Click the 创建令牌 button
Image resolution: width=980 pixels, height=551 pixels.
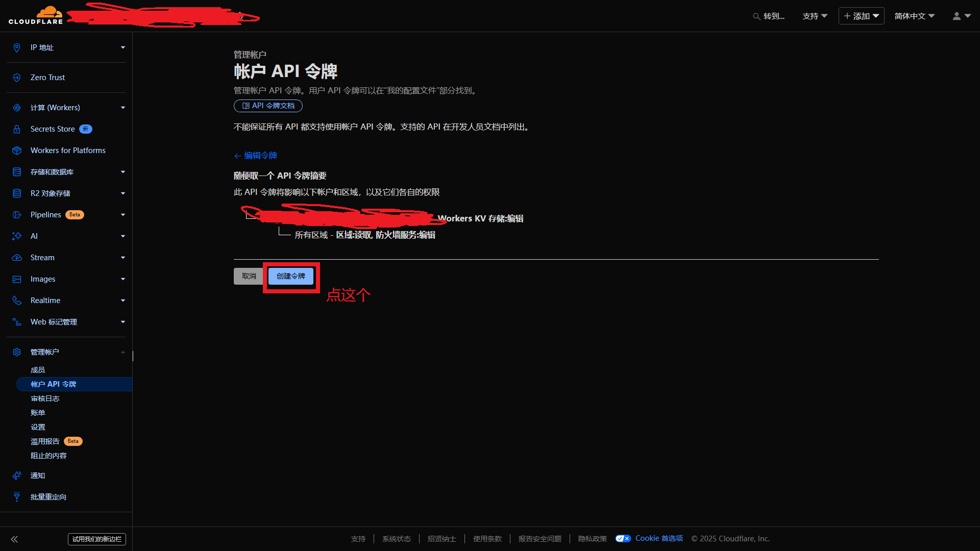[291, 276]
